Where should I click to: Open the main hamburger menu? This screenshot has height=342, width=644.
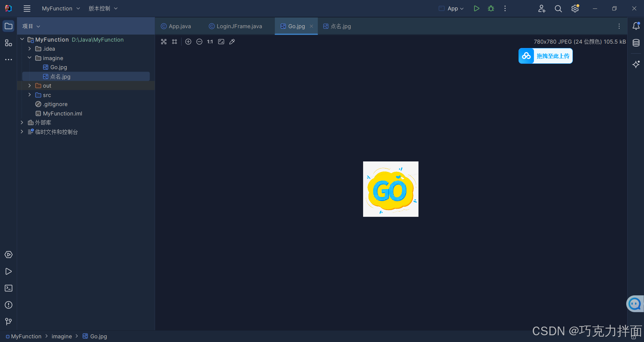27,9
